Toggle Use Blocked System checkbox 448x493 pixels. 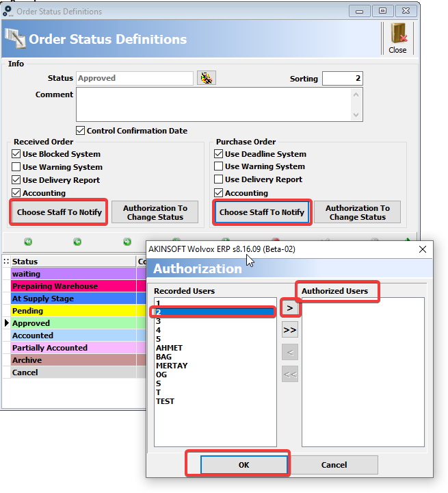click(16, 154)
